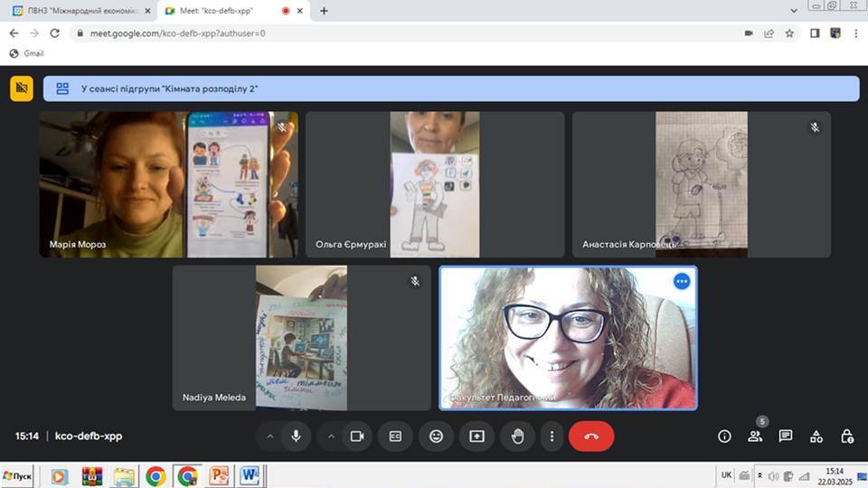Toggle the browser side panel
868x488 pixels.
[815, 33]
